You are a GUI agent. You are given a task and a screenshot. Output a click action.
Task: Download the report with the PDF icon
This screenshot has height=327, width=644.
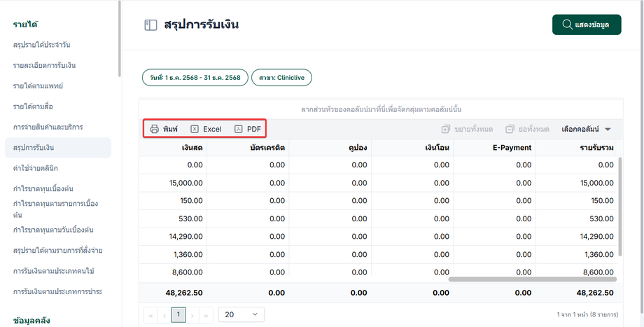pos(239,129)
